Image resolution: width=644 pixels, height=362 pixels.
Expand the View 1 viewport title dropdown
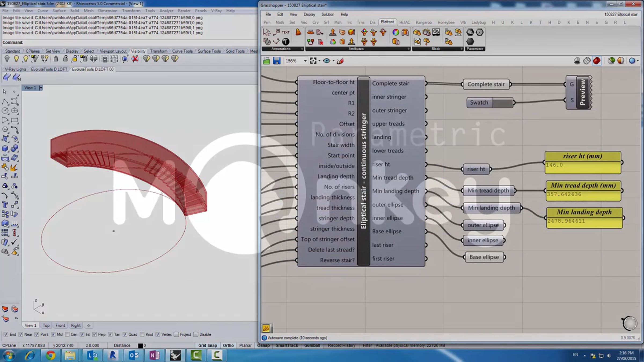[41, 88]
